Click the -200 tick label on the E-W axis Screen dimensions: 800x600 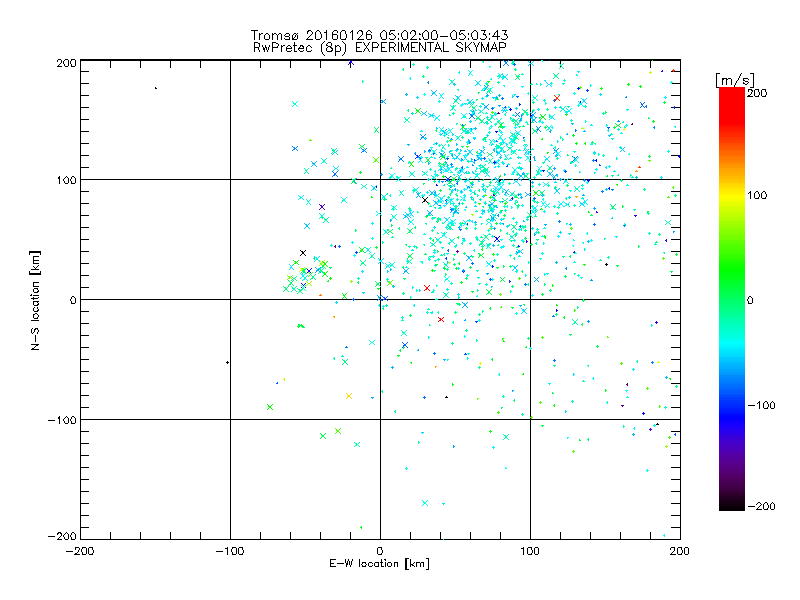[80, 551]
